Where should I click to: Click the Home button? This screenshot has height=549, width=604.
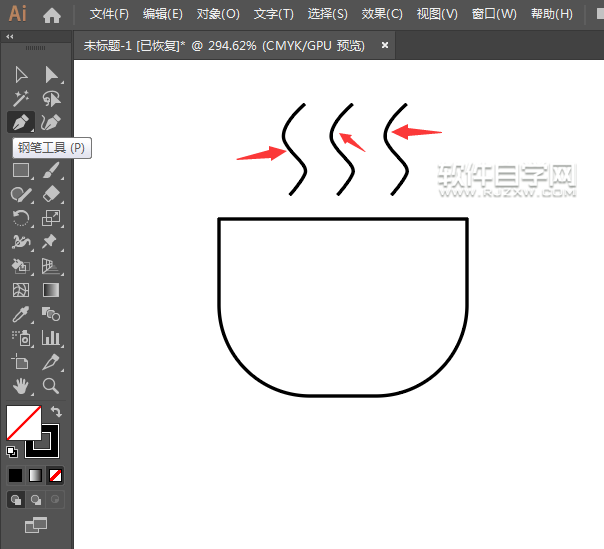coord(52,14)
